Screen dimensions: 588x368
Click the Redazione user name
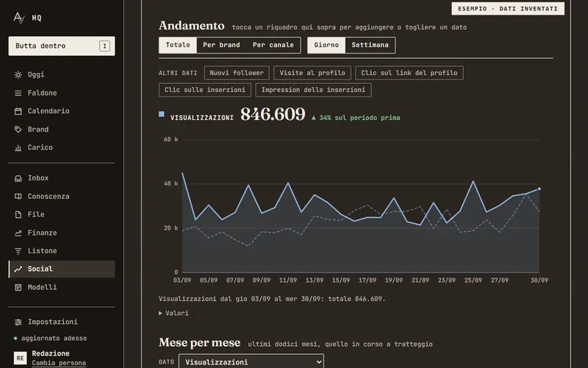[x=51, y=354]
